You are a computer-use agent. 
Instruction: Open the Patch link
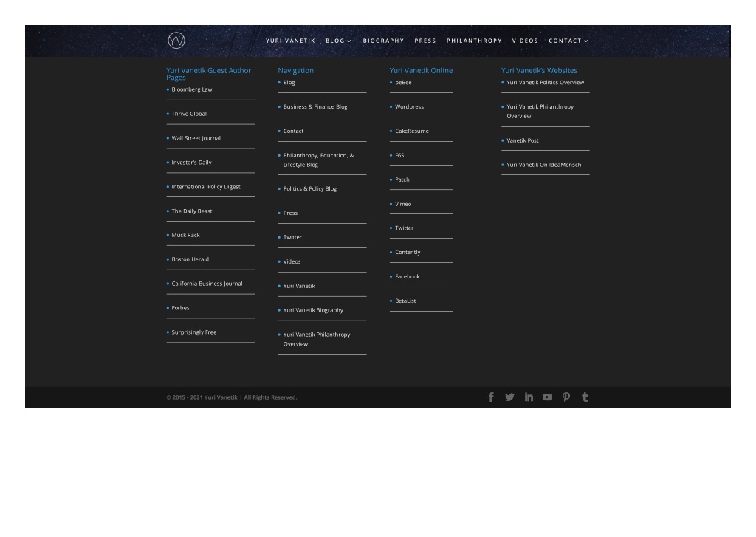tap(402, 179)
